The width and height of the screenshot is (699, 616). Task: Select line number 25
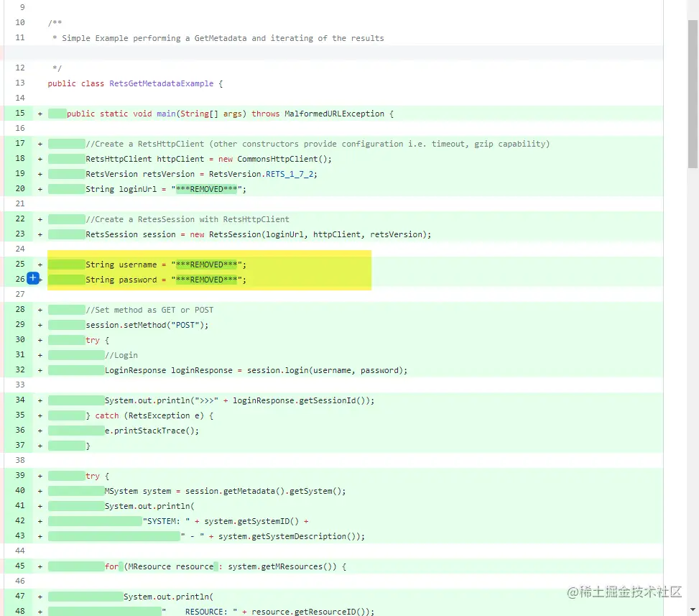(20, 264)
